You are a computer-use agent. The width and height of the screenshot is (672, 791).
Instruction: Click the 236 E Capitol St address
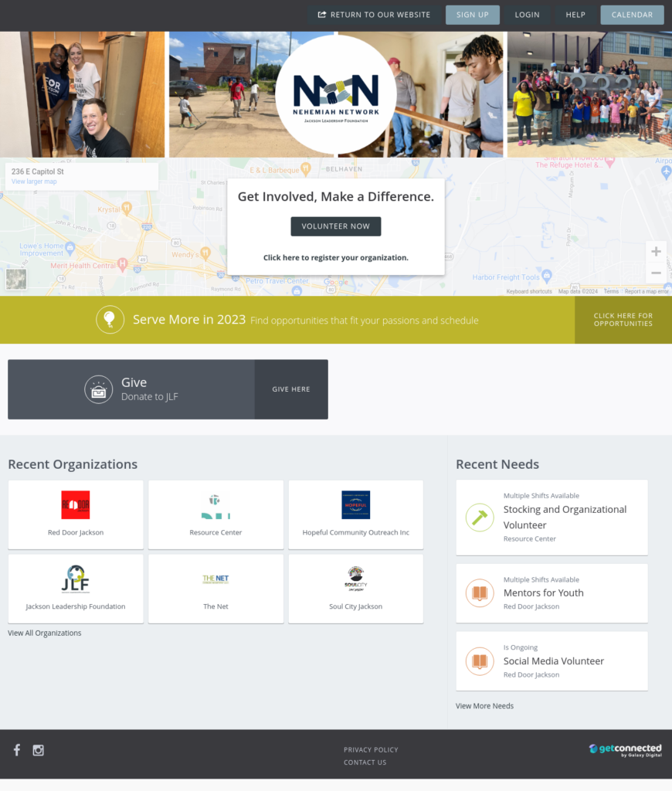click(x=38, y=171)
